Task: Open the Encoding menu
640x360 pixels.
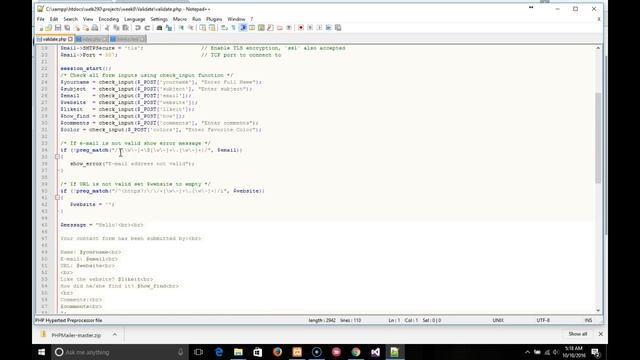Action: [109, 19]
